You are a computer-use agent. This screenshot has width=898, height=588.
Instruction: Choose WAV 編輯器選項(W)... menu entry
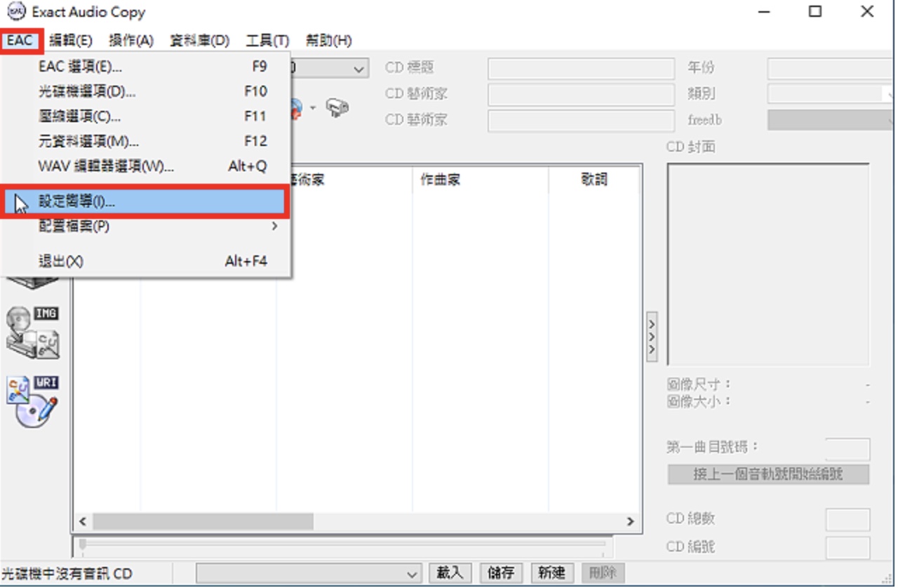(x=147, y=166)
